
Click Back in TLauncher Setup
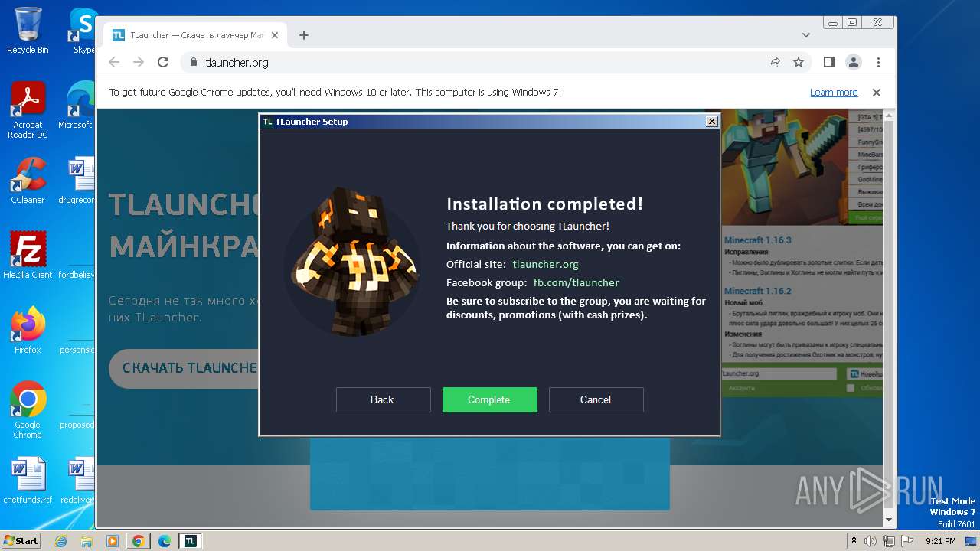tap(383, 399)
